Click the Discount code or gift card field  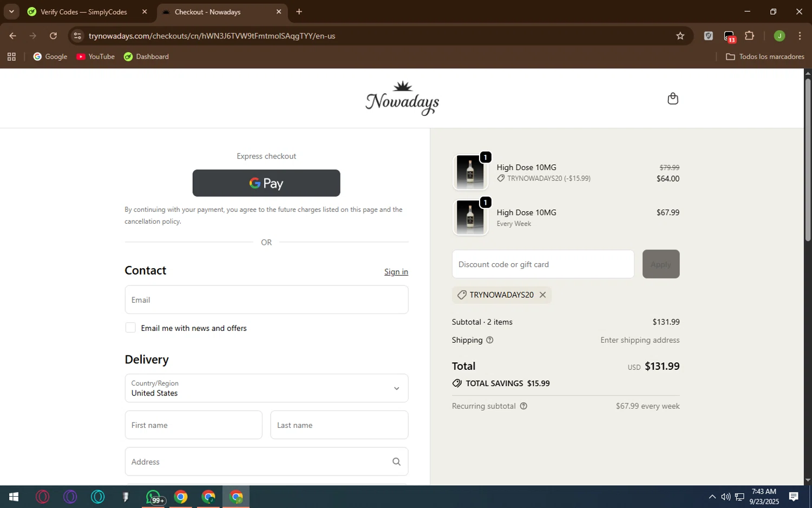(x=543, y=264)
